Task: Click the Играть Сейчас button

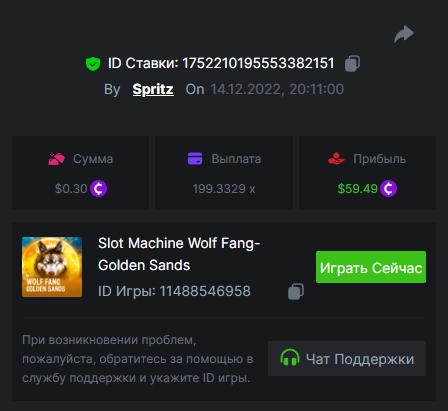Action: tap(371, 267)
